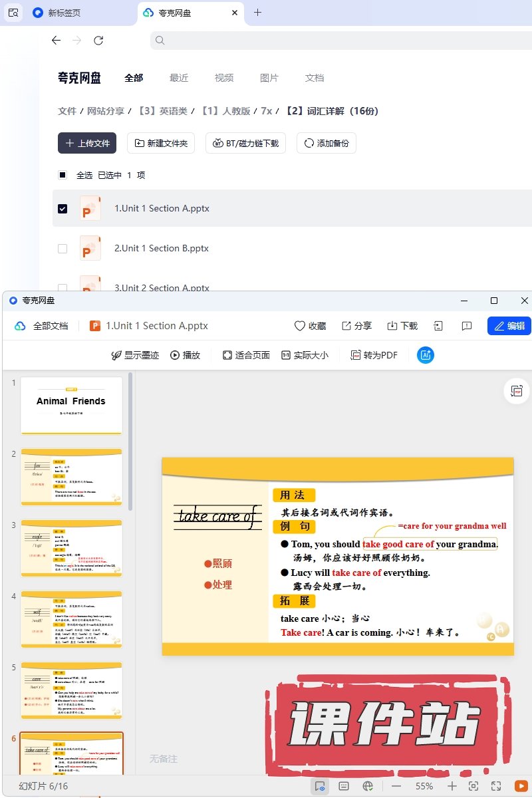Click zoom in plus icon in status bar
Screen dimensions: 532x798
[452, 786]
